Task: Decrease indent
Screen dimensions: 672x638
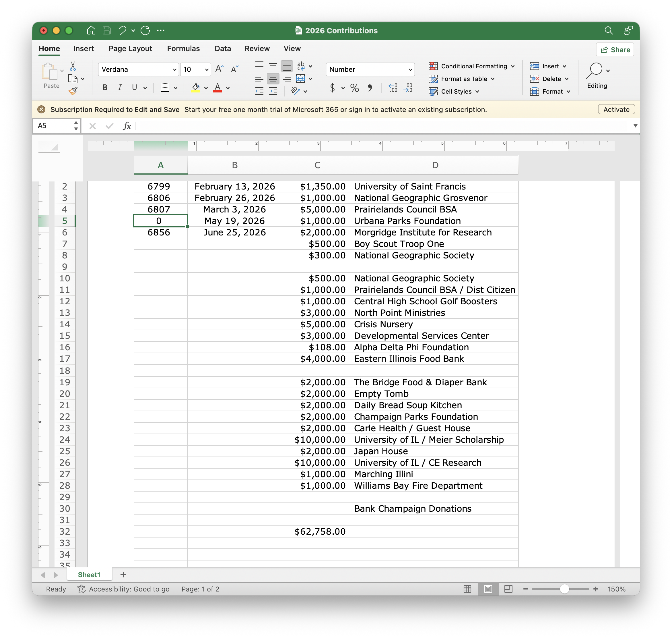Action: [259, 91]
